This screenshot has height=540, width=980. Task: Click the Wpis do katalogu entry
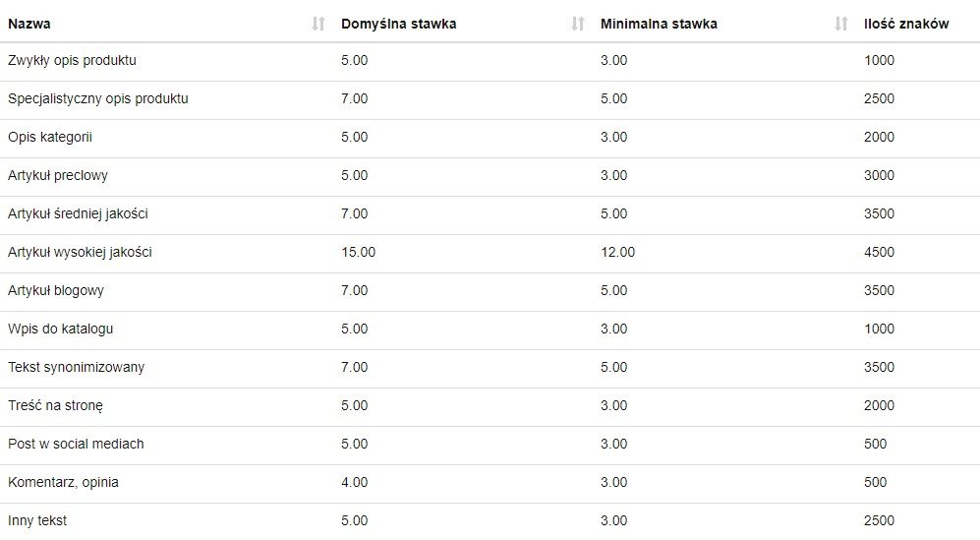[60, 329]
